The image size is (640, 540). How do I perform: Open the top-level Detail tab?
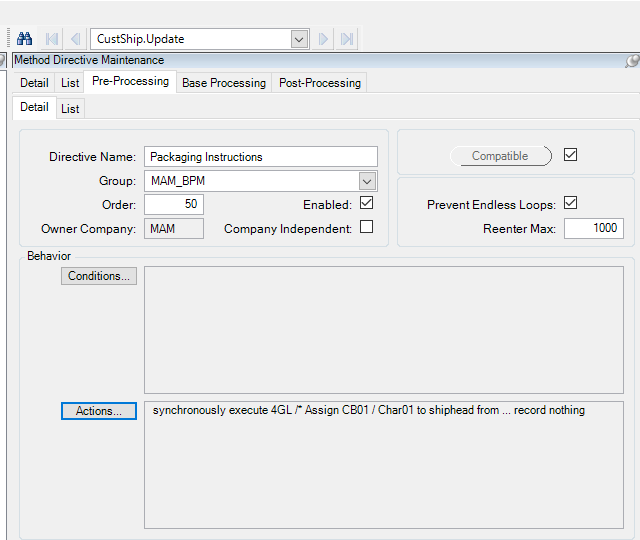coord(34,83)
